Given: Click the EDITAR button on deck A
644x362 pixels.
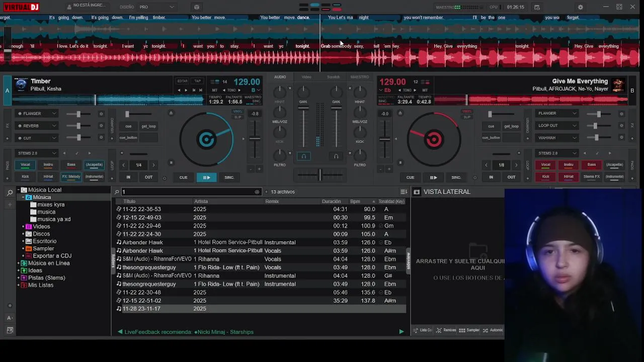Looking at the screenshot, I should [x=182, y=81].
